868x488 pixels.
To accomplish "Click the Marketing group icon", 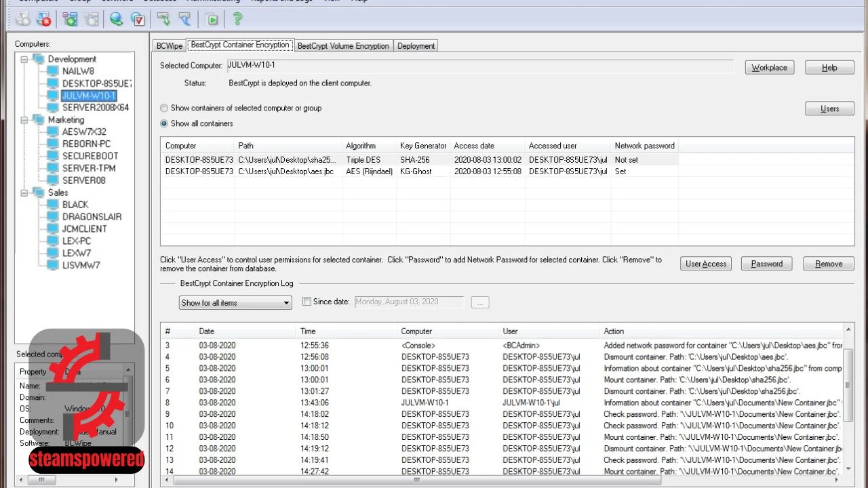I will [x=38, y=120].
